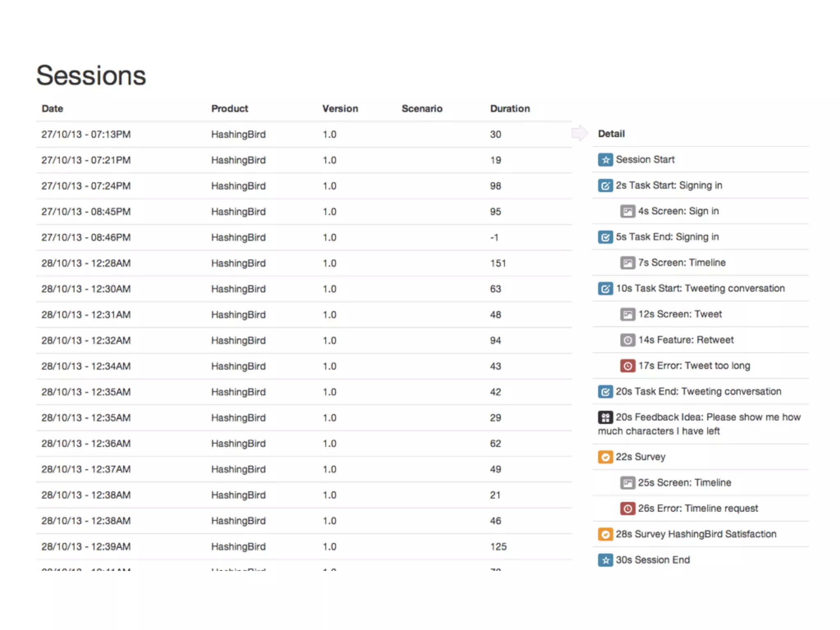
Task: Click the star icon next to Session End
Action: 605,560
